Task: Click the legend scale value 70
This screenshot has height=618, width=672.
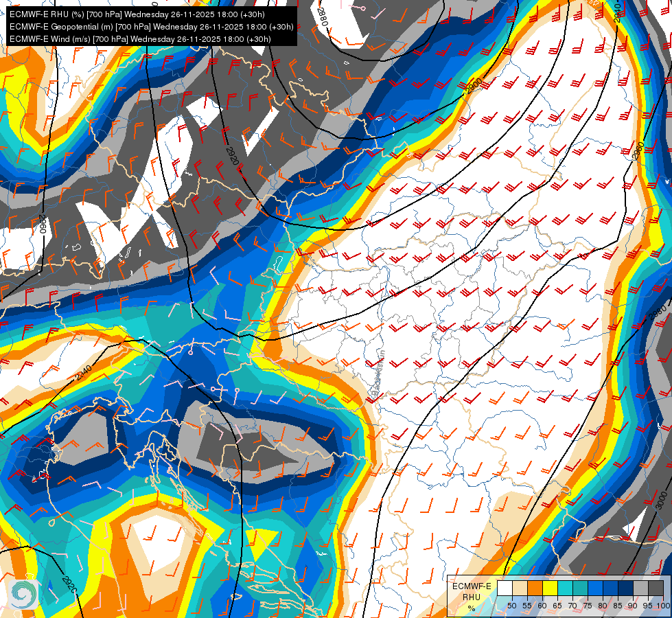Action: click(572, 606)
